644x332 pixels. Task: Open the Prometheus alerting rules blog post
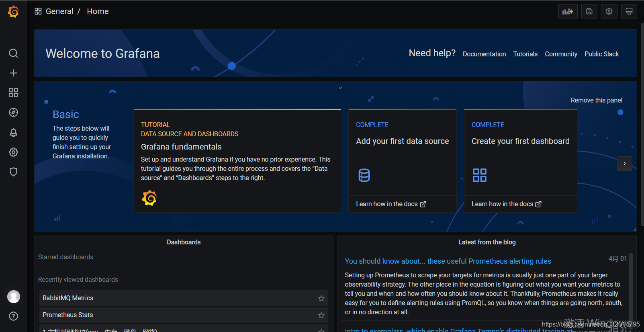(448, 261)
